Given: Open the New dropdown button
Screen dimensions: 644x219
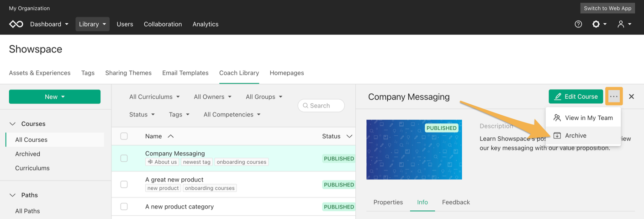Looking at the screenshot, I should [x=55, y=96].
